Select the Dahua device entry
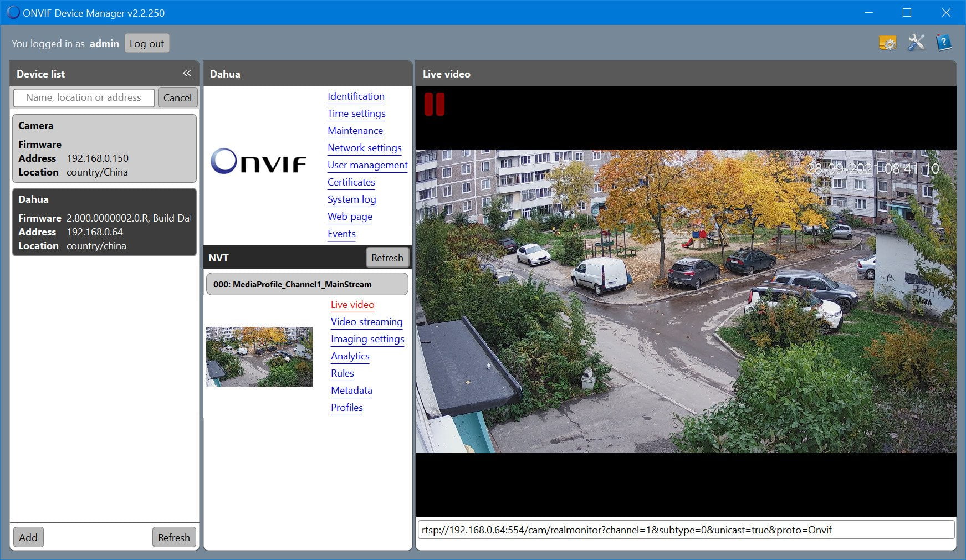Screen dimensions: 966x560 (x=105, y=222)
